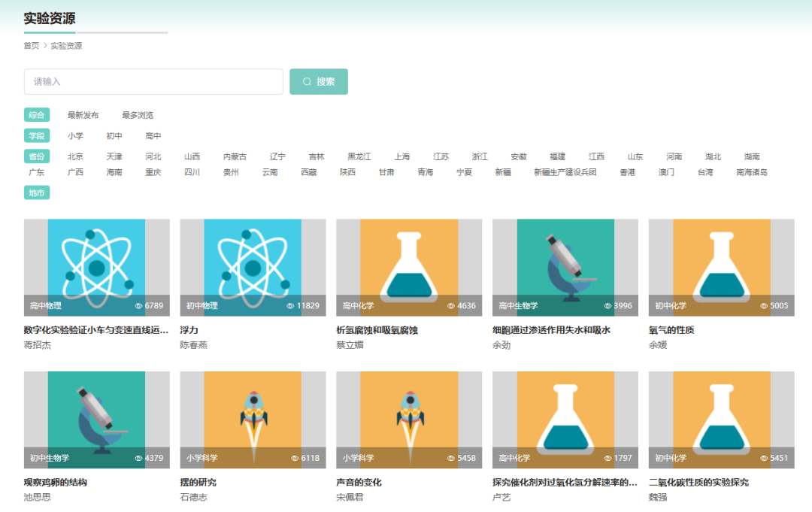Select 浙江 province filter option
The height and width of the screenshot is (512, 812).
coord(480,157)
